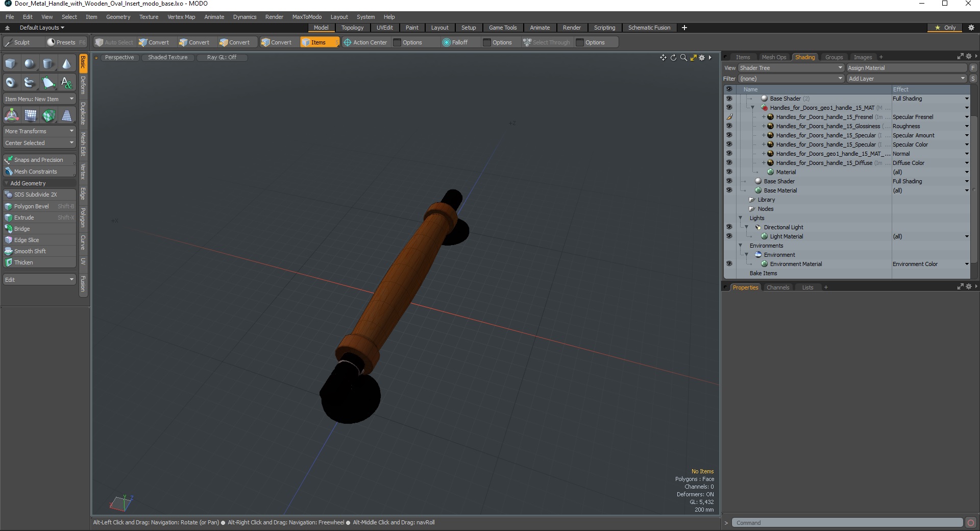
Task: Click the viewport zoom magnifier icon
Action: tap(683, 58)
